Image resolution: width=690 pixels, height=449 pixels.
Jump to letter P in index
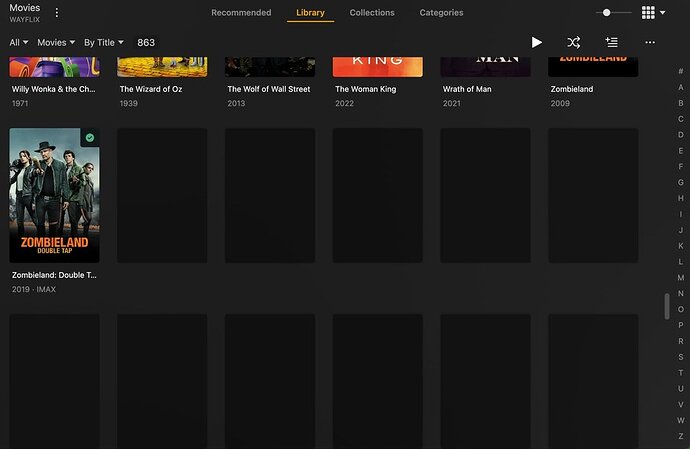point(681,325)
